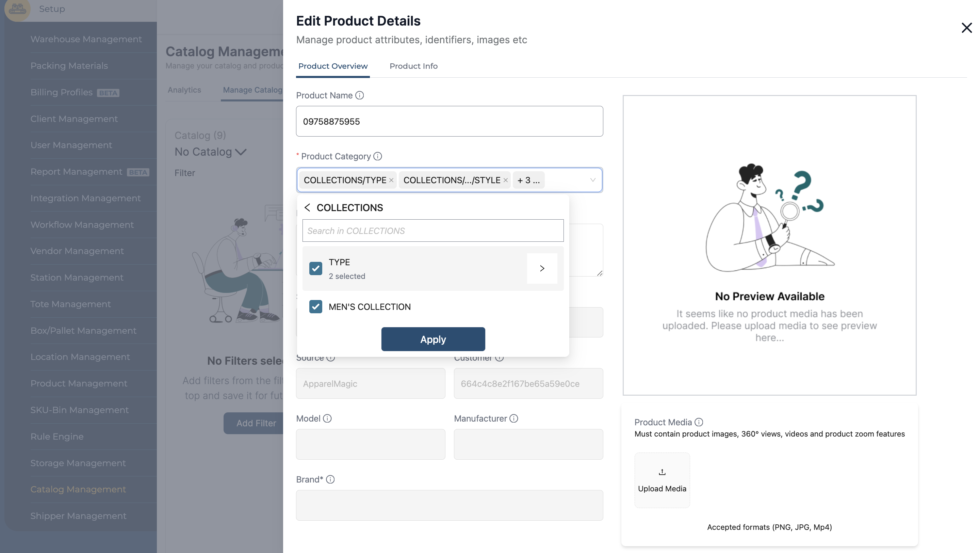This screenshot has width=980, height=553.
Task: Click the Model info icon
Action: coord(327,418)
